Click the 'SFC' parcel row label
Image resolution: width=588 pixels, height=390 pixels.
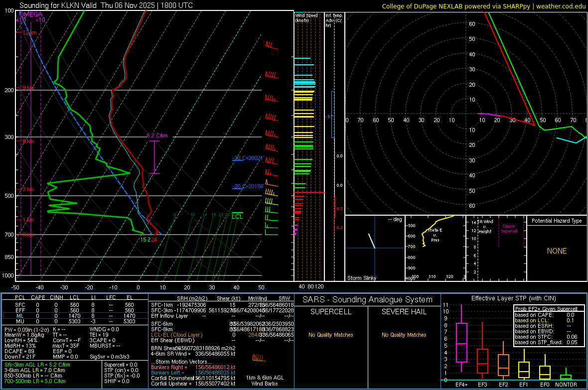(20, 305)
